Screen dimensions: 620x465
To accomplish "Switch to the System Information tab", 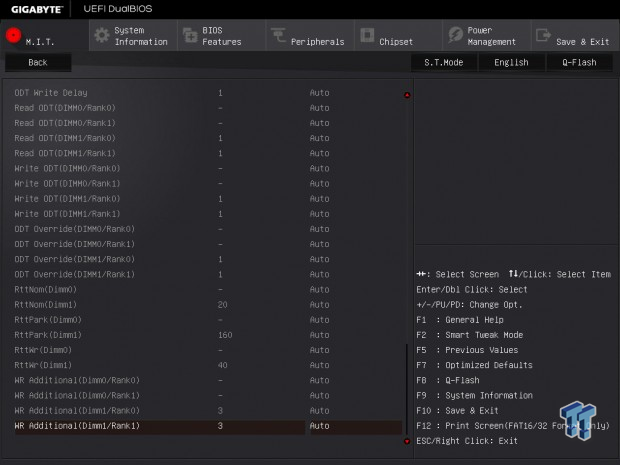I will click(133, 35).
